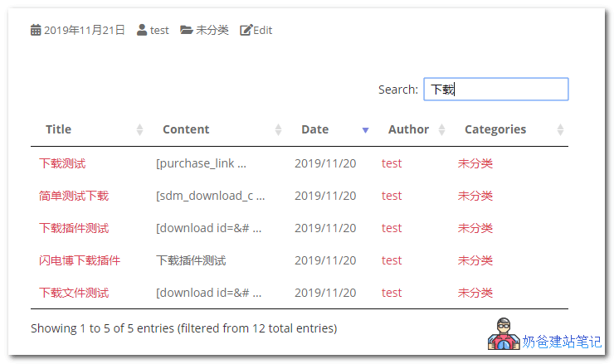Sort table by Title column arrows

pos(139,129)
